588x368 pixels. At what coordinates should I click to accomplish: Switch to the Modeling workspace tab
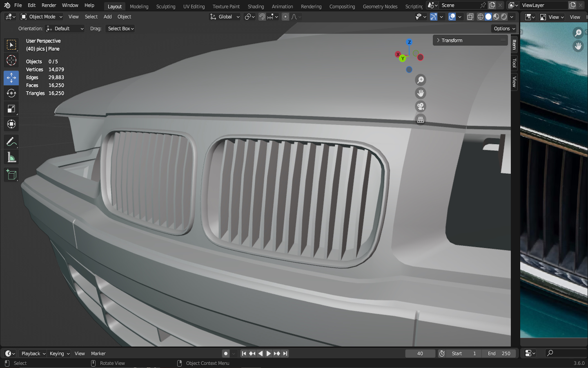(x=139, y=7)
